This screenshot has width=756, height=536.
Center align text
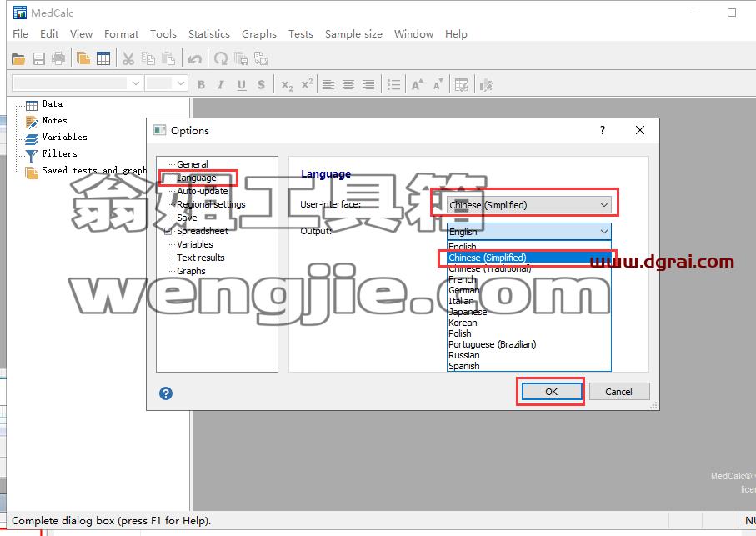[348, 85]
